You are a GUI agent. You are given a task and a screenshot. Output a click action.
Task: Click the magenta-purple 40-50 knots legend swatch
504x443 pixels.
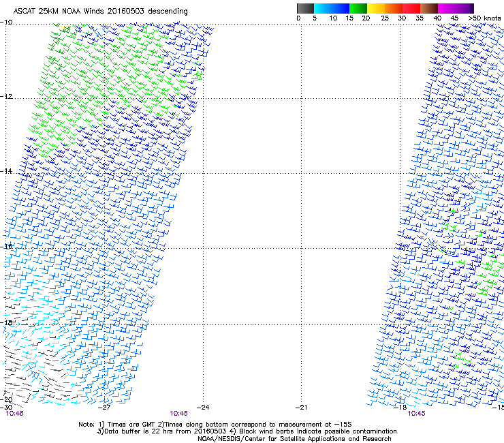456,8
